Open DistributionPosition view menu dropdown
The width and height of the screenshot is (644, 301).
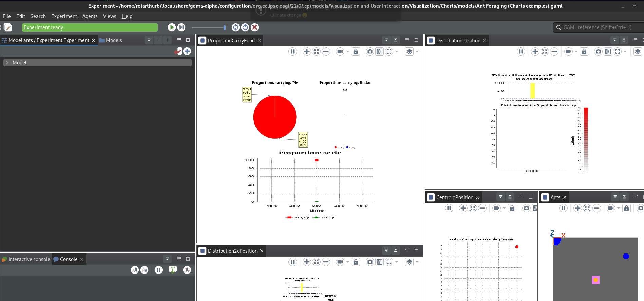[614, 40]
